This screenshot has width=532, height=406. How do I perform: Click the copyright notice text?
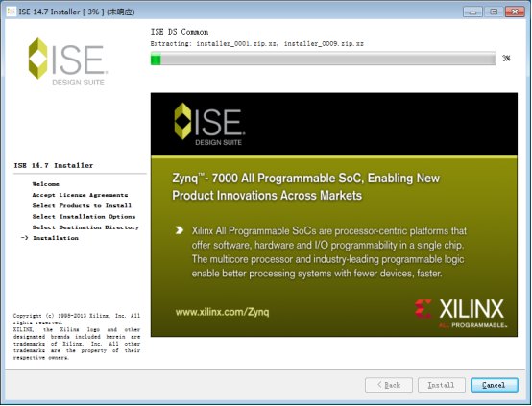coord(77,337)
